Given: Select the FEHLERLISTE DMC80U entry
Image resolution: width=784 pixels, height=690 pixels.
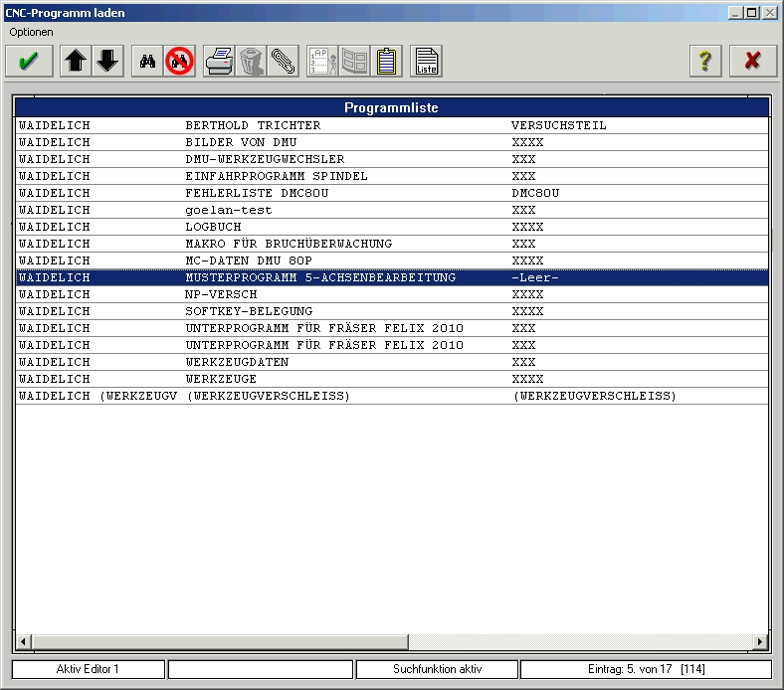Looking at the screenshot, I should (x=257, y=193).
